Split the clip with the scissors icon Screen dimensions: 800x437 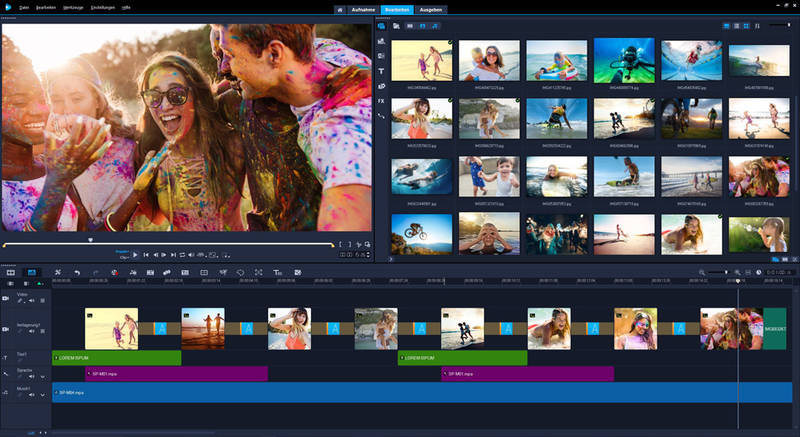click(x=359, y=245)
